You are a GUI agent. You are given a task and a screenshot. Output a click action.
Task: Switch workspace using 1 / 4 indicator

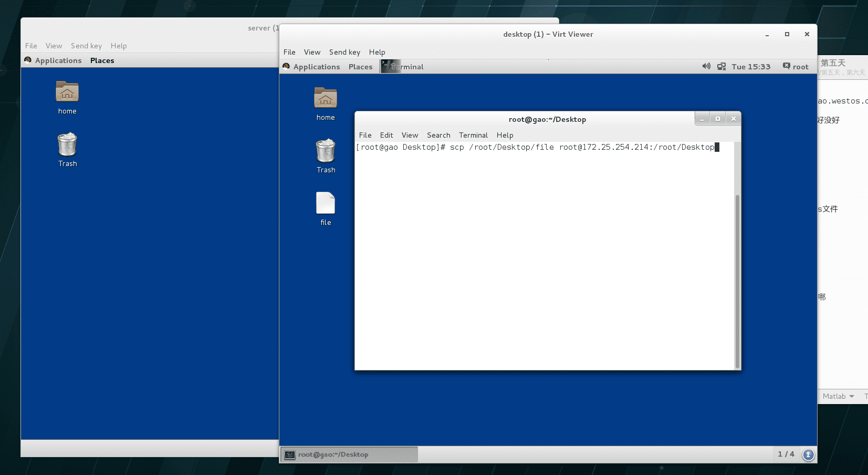(x=786, y=454)
